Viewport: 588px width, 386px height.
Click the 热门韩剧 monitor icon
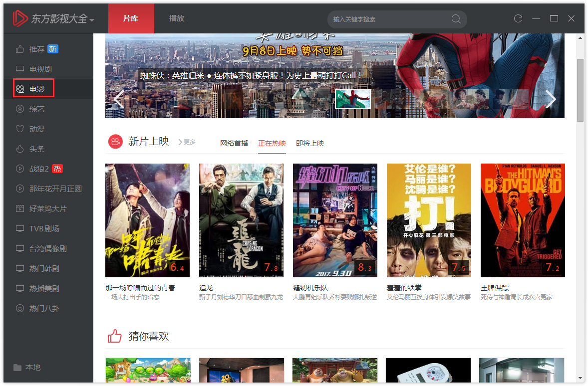(20, 268)
